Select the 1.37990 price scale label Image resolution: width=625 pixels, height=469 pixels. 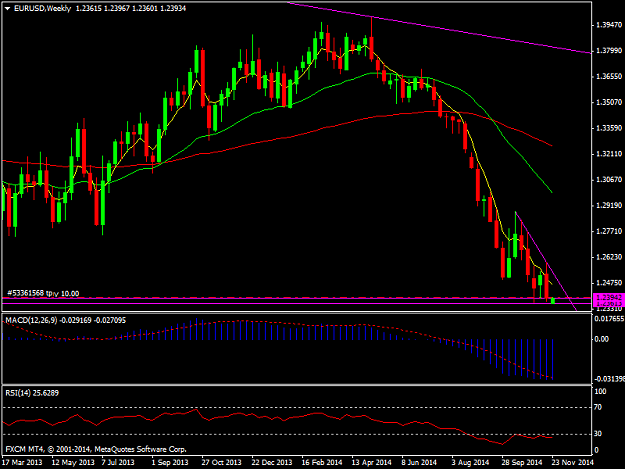pyautogui.click(x=608, y=51)
